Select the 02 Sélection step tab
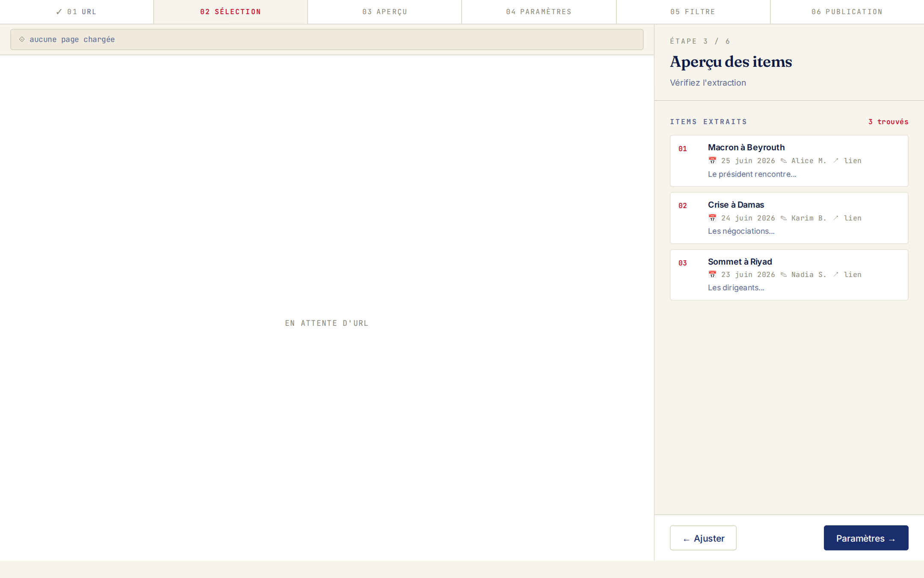The image size is (924, 578). tap(231, 12)
